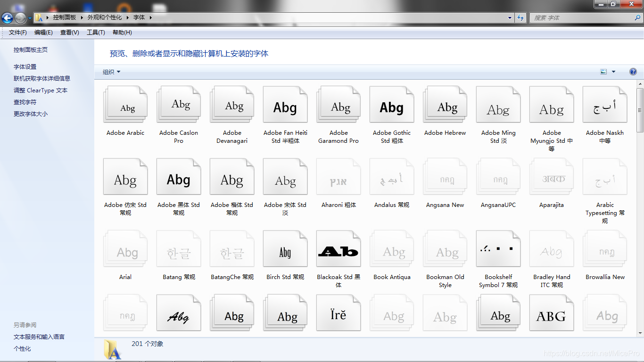
Task: Select the Adobe 黑体 Std font icon
Action: pyautogui.click(x=179, y=177)
